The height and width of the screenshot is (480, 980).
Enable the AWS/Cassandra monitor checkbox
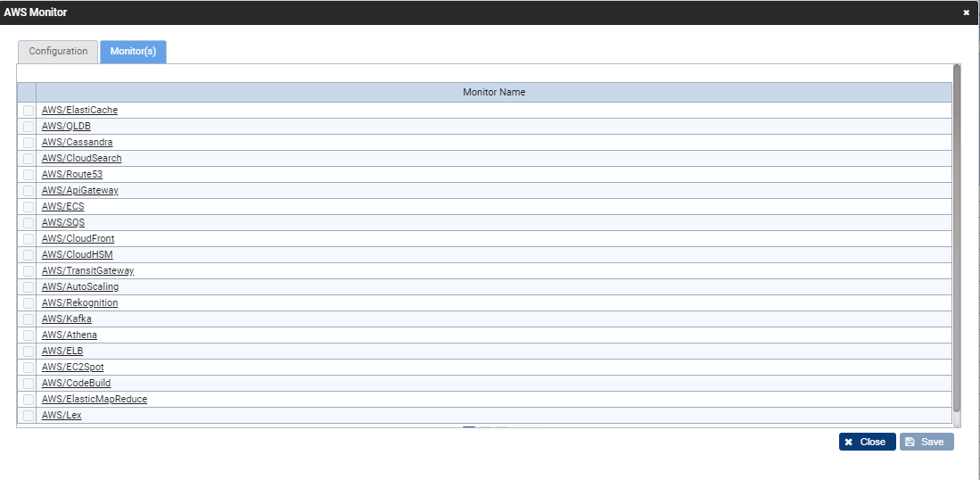click(29, 143)
